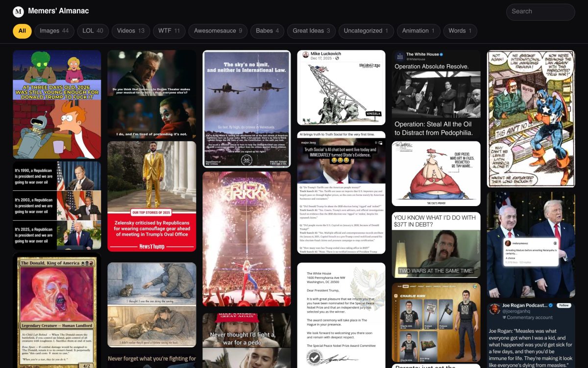588x368 pixels.
Task: Choose the Awesomesauce category tab
Action: 218,31
